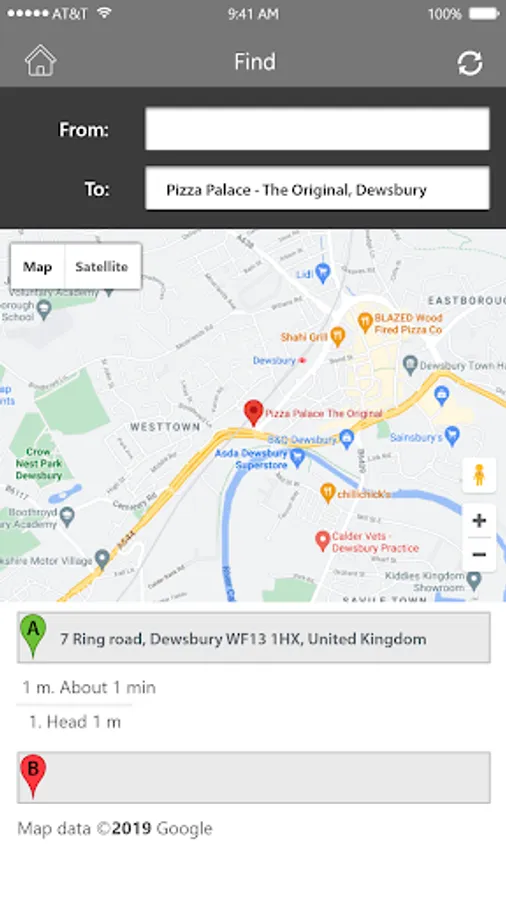The image size is (506, 900).
Task: Select the green A start marker row
Action: [254, 638]
